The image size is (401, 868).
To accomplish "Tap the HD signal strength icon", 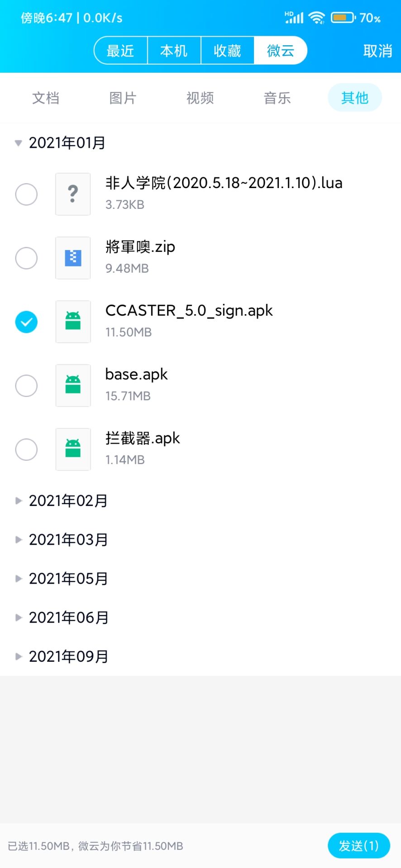I will (x=294, y=18).
